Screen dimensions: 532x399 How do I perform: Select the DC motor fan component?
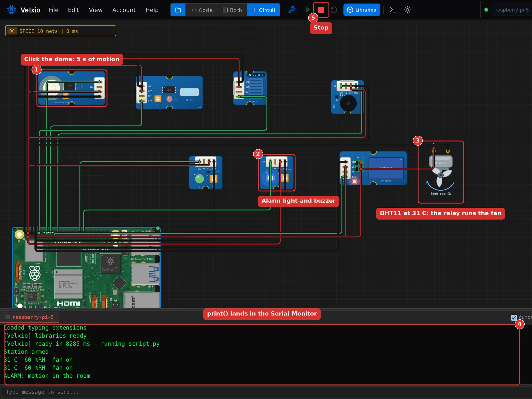tap(441, 170)
